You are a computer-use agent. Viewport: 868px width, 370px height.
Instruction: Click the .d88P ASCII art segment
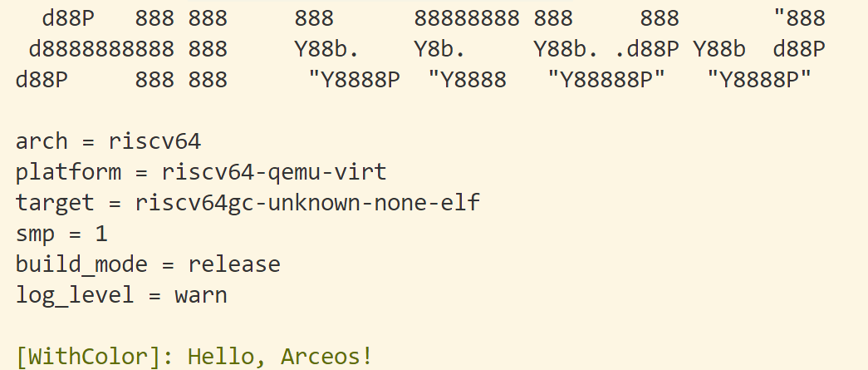[x=646, y=49]
